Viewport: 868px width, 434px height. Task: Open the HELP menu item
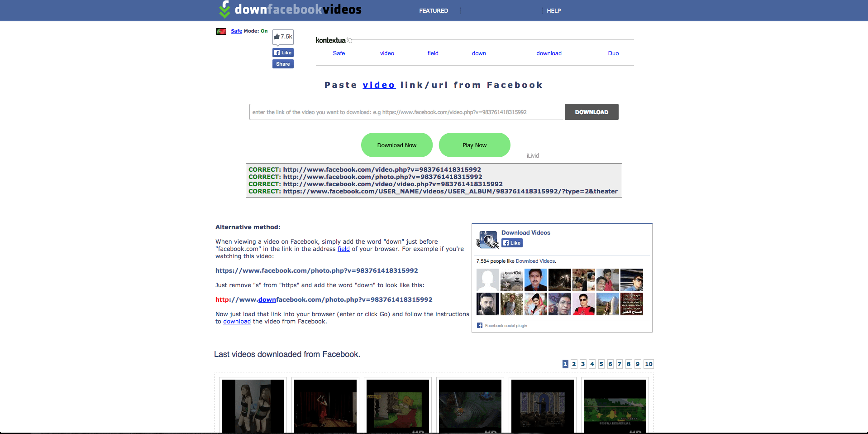point(553,10)
